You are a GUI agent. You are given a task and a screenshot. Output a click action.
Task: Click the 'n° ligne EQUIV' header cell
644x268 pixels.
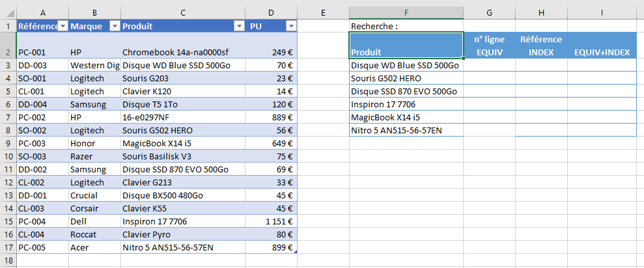pyautogui.click(x=489, y=46)
